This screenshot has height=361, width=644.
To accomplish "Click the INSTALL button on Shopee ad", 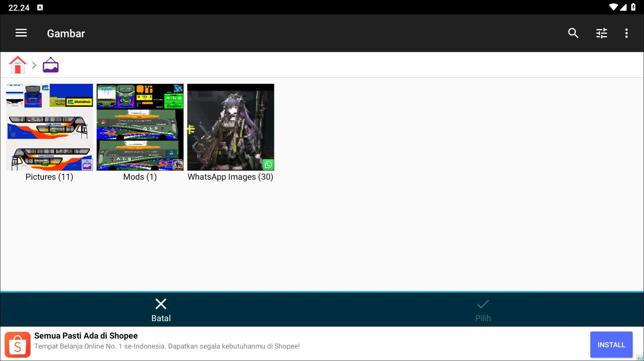I will 611,345.
